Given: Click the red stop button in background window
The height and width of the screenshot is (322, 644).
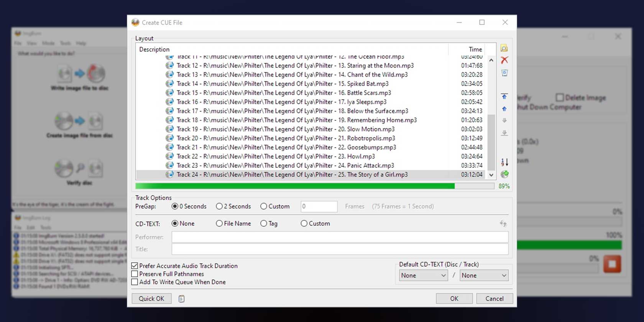Looking at the screenshot, I should pos(612,264).
